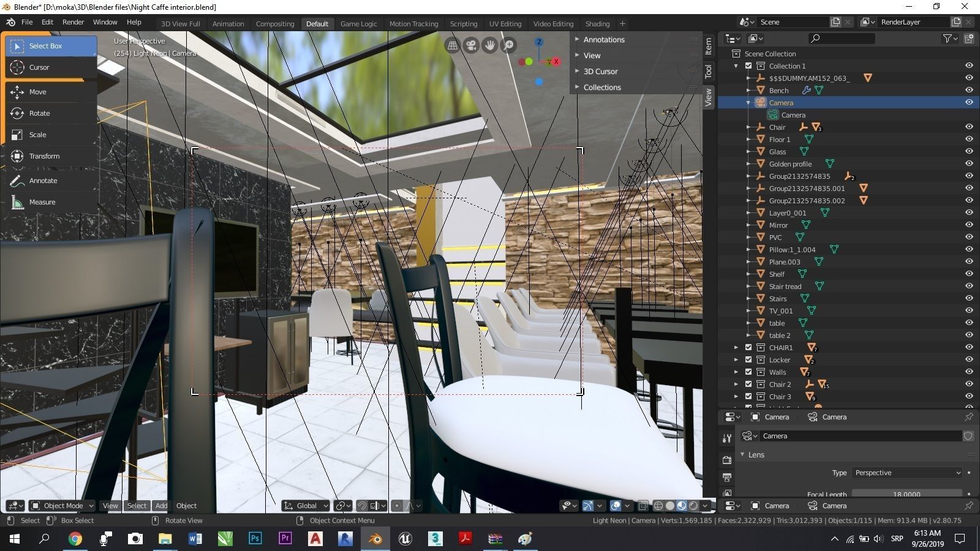Open Tool properties tab icon

coord(727,438)
